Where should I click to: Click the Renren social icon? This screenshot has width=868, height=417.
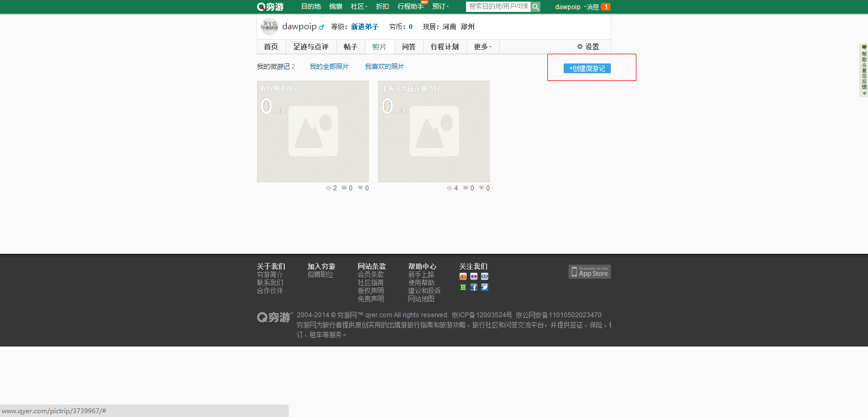click(484, 277)
